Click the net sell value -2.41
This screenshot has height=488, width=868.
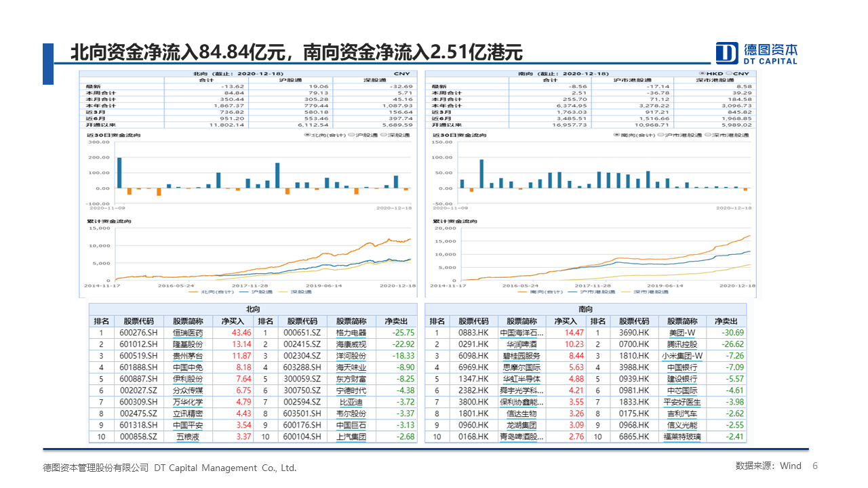point(734,436)
